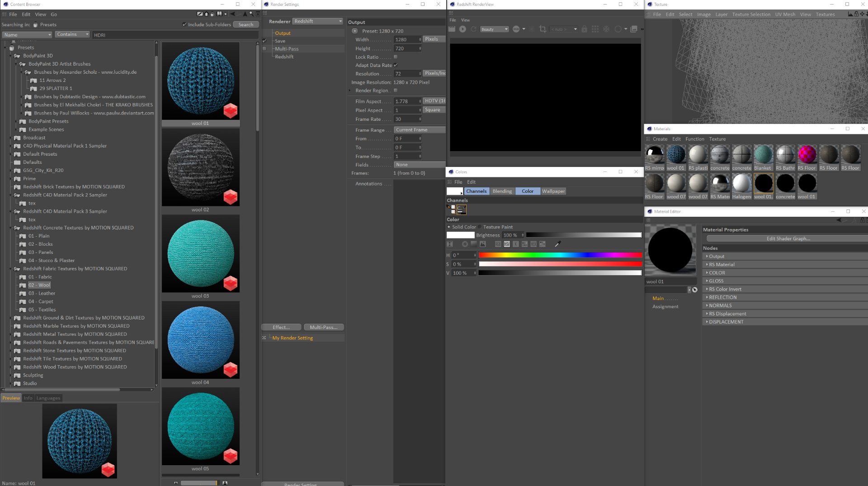
Task: Click the Width input field showing 1280
Action: point(407,39)
